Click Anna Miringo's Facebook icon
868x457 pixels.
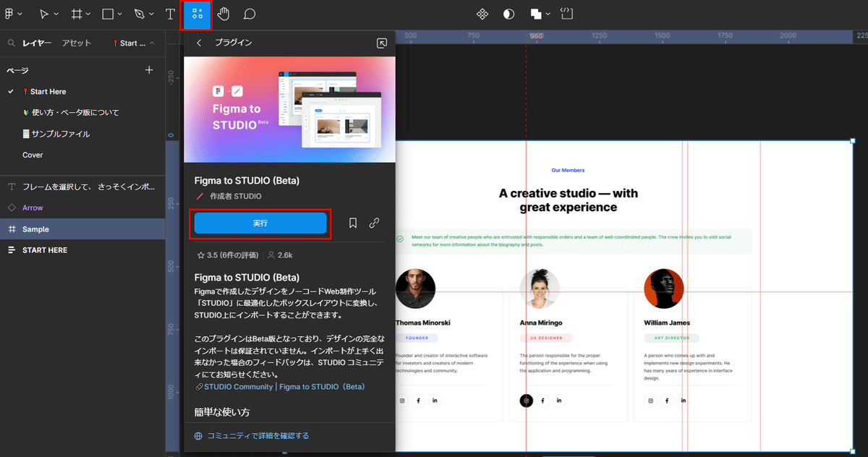543,401
